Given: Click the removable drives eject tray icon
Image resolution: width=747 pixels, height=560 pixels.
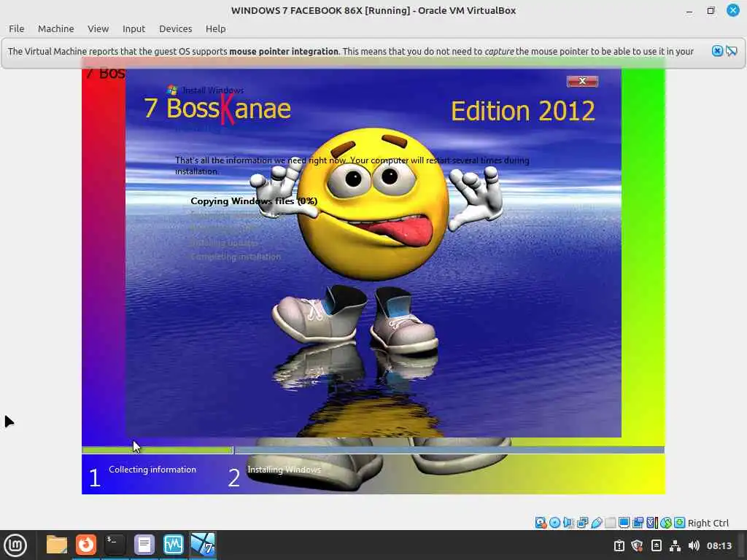Looking at the screenshot, I should [x=656, y=545].
